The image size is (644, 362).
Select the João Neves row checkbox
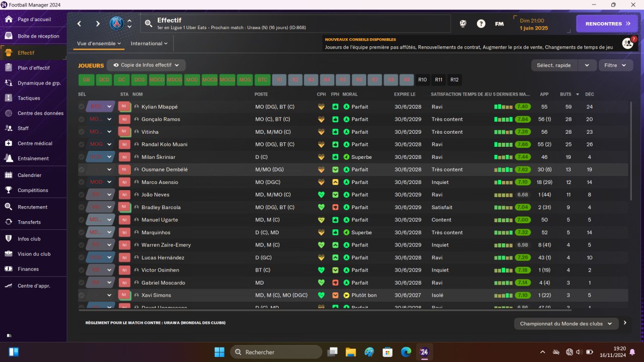(x=82, y=195)
